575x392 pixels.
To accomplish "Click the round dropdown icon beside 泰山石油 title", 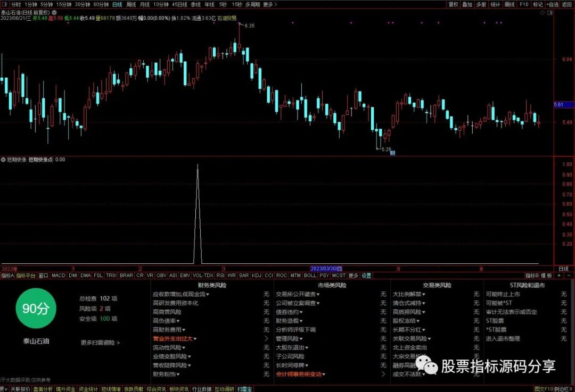I will tap(54, 12).
